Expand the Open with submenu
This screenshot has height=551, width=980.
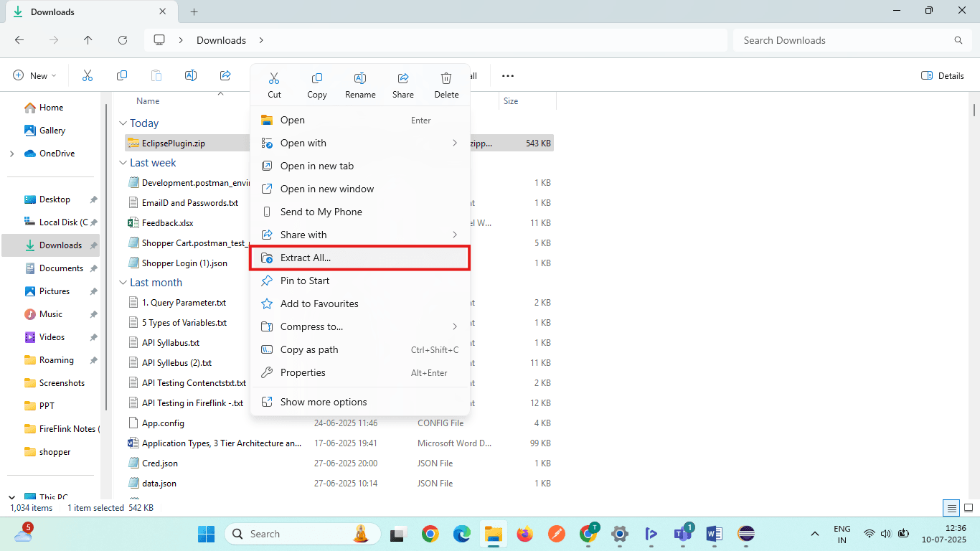359,143
